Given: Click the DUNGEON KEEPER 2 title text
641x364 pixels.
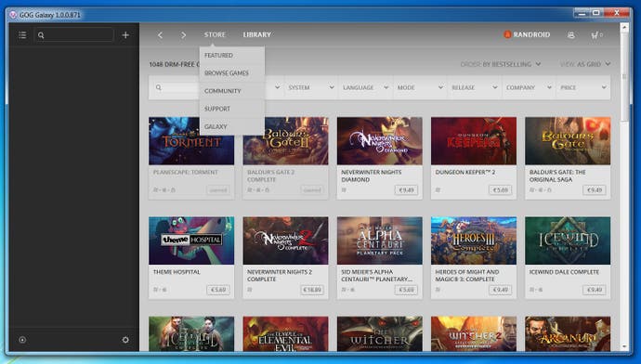Looking at the screenshot, I should (465, 173).
